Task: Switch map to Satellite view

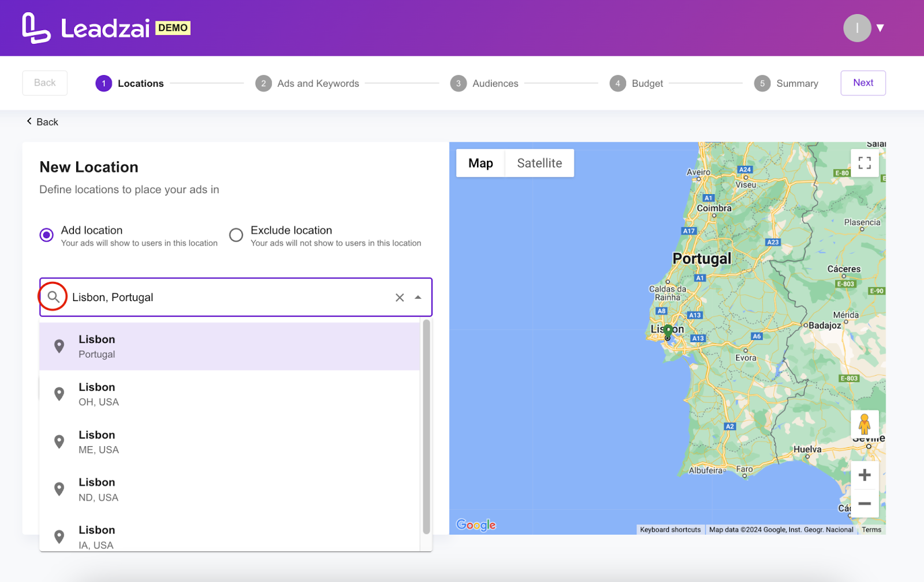Action: [539, 163]
